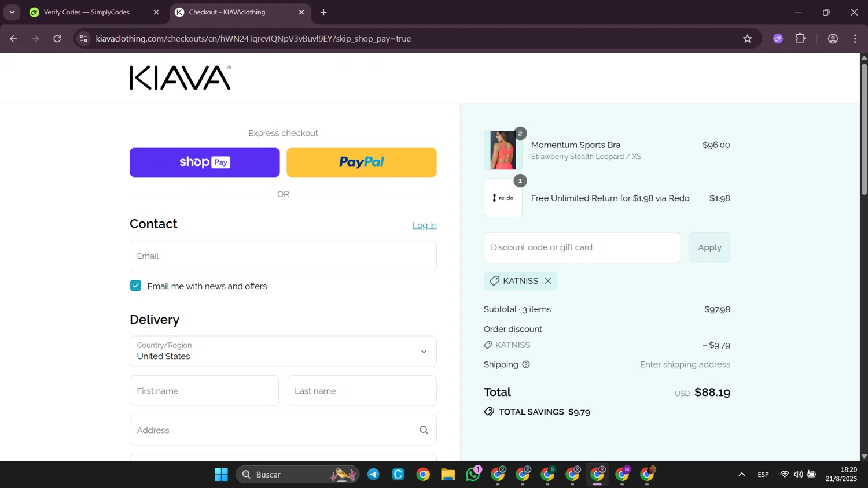Expand the Country/Region dropdown

(283, 352)
